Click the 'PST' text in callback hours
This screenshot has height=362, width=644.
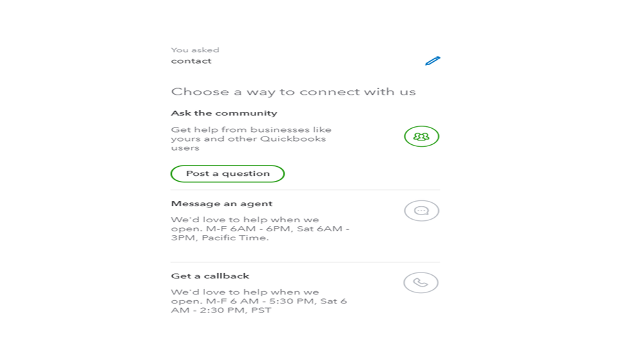261,310
